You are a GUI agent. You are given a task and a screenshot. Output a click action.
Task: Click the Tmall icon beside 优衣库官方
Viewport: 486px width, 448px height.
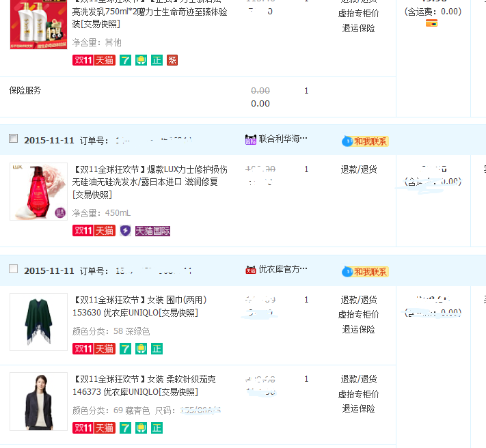[251, 270]
